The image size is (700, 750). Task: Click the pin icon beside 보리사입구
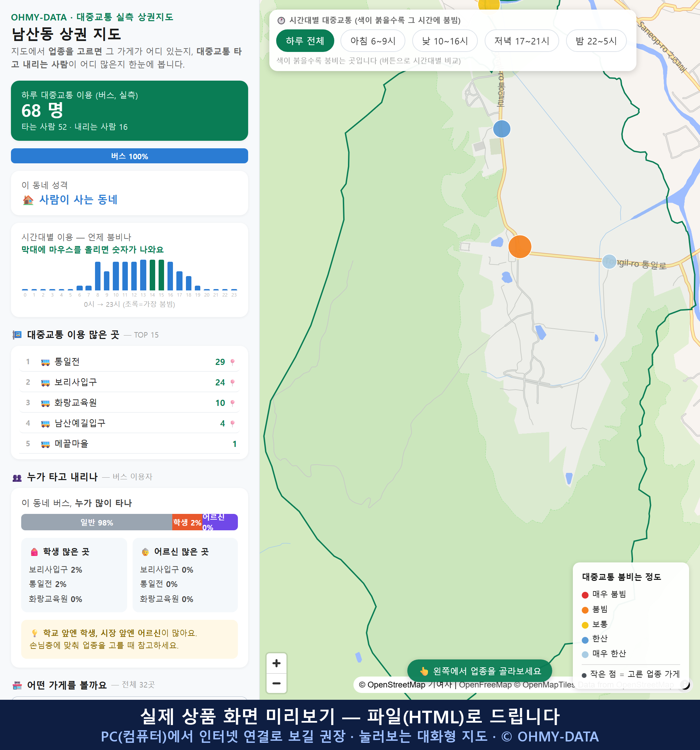(232, 382)
